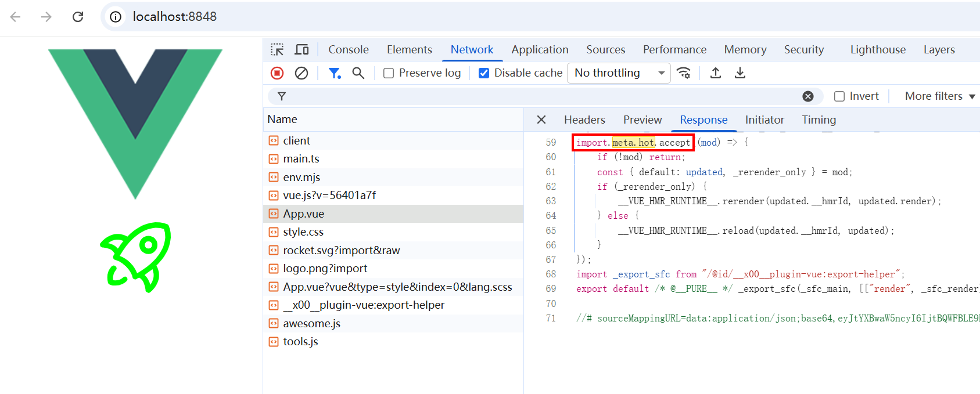This screenshot has width=980, height=394.
Task: Click line number 68 in response
Action: (x=551, y=274)
